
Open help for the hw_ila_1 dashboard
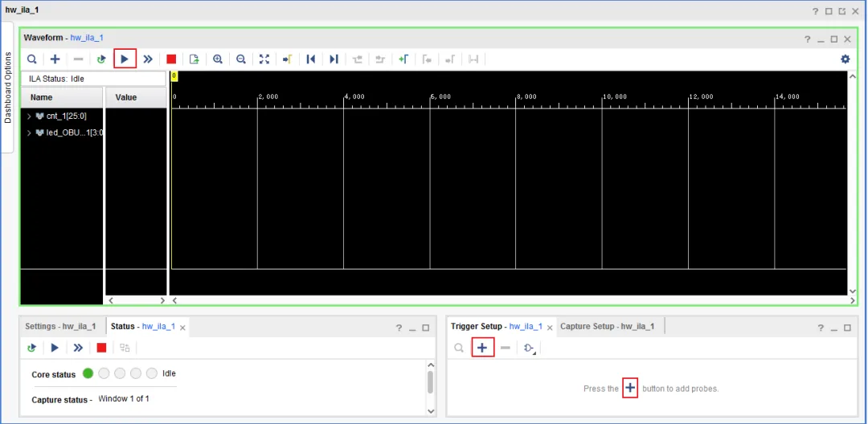816,11
